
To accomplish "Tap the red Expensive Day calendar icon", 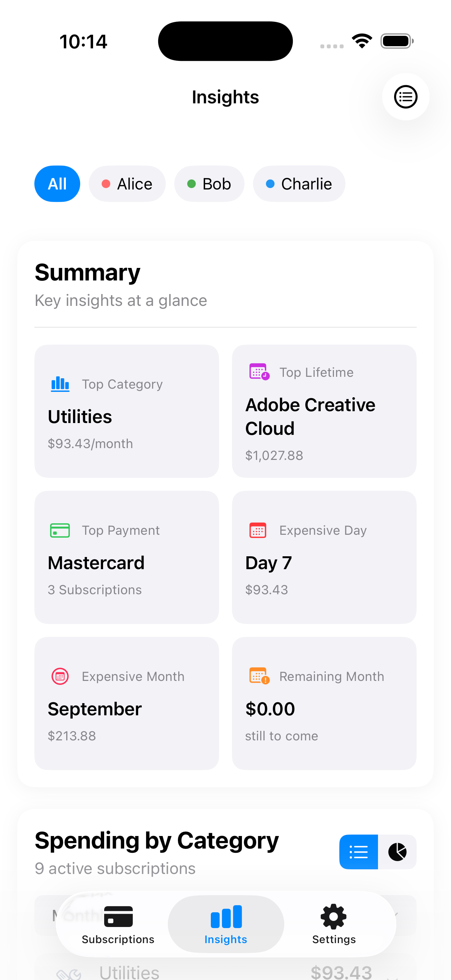I will point(257,530).
